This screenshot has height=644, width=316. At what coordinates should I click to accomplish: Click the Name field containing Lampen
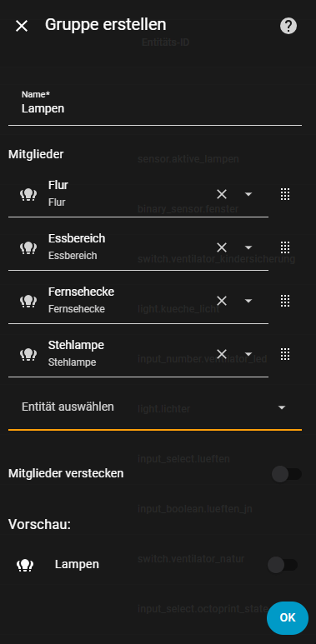tap(155, 105)
